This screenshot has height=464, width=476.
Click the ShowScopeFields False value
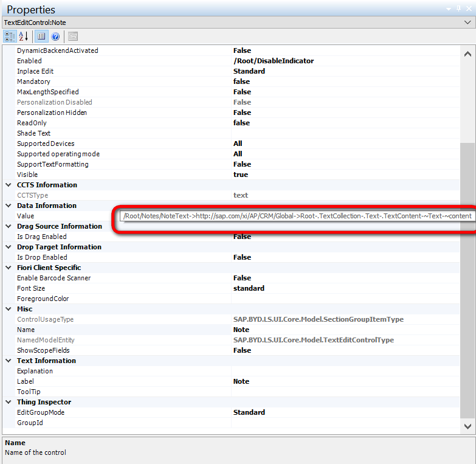click(x=242, y=350)
